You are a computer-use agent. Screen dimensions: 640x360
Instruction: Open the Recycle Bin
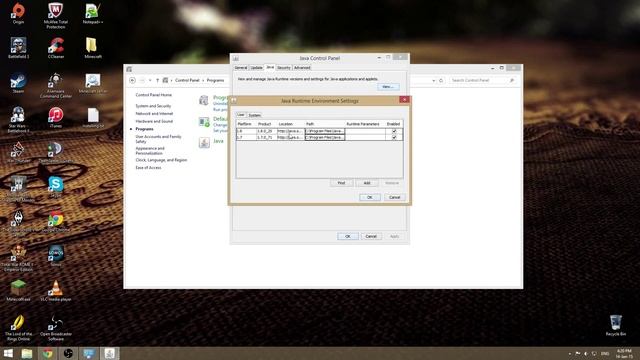pyautogui.click(x=616, y=325)
